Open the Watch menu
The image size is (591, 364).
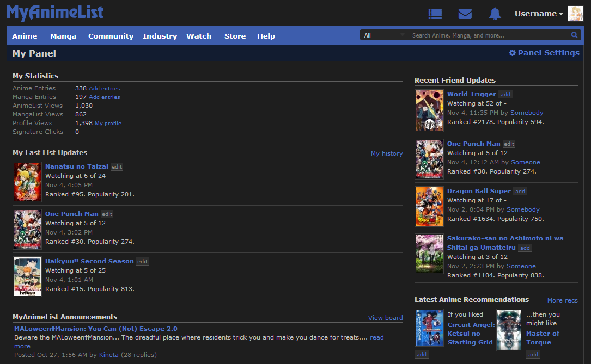point(199,36)
